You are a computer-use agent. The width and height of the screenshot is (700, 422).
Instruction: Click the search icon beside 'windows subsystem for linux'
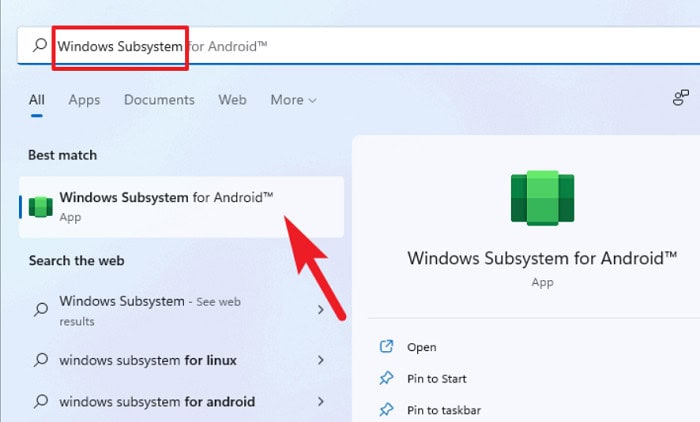[41, 359]
